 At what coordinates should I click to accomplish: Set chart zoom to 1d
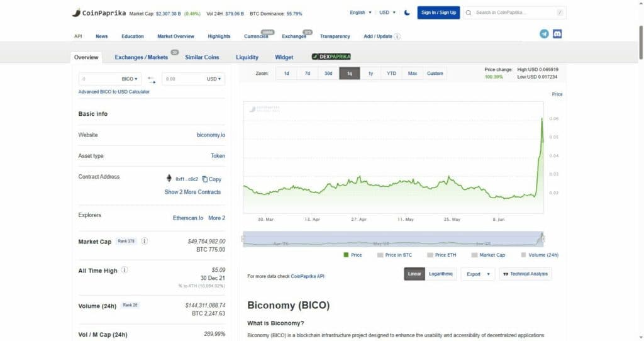point(286,74)
